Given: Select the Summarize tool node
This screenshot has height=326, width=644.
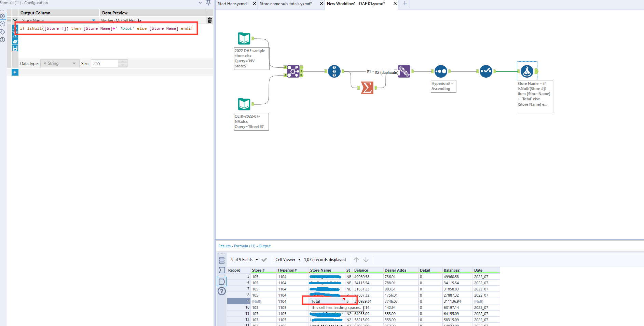Looking at the screenshot, I should tap(367, 88).
